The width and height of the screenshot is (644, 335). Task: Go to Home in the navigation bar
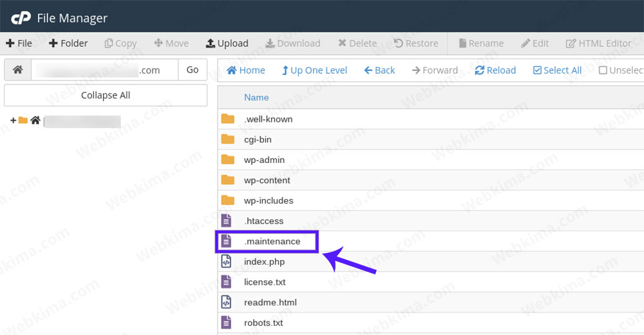(245, 70)
